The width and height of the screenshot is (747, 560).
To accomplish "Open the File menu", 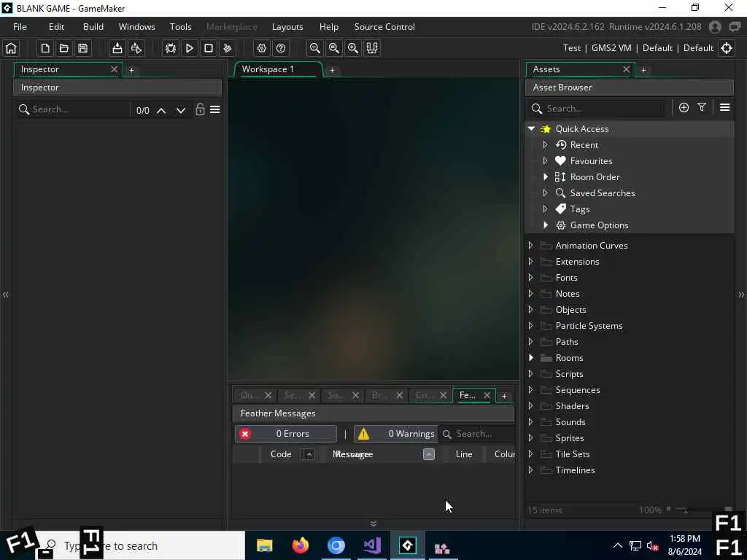I will tap(20, 27).
